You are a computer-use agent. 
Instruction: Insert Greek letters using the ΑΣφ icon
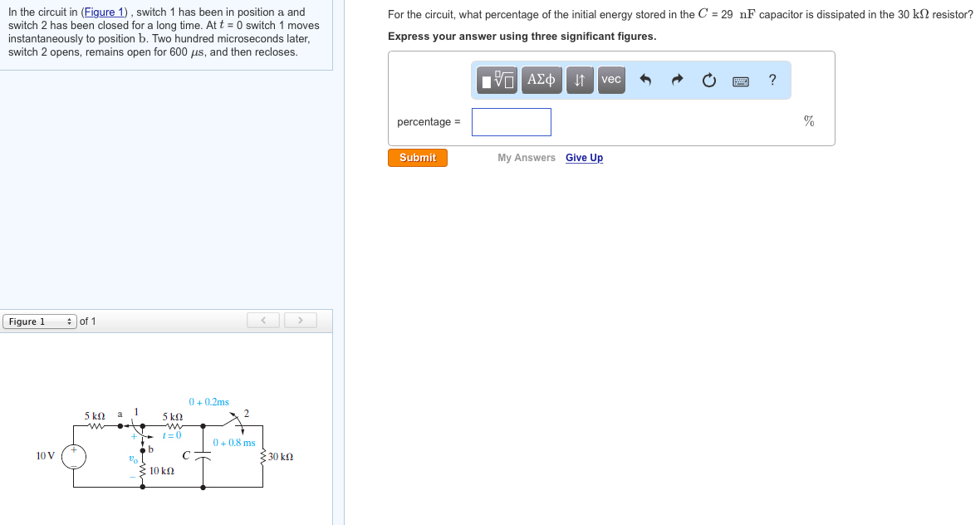point(541,80)
